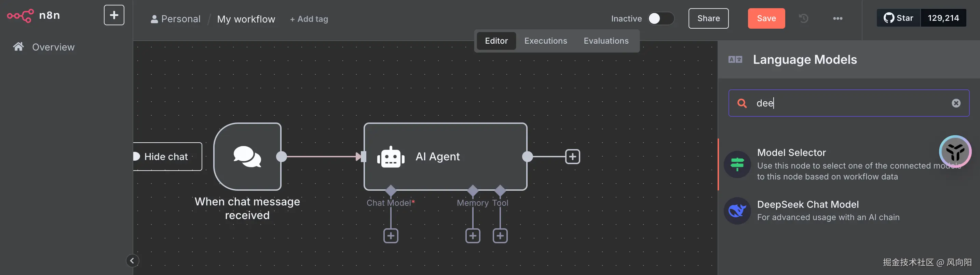Clear the search field text
The height and width of the screenshot is (275, 980).
[x=956, y=103]
